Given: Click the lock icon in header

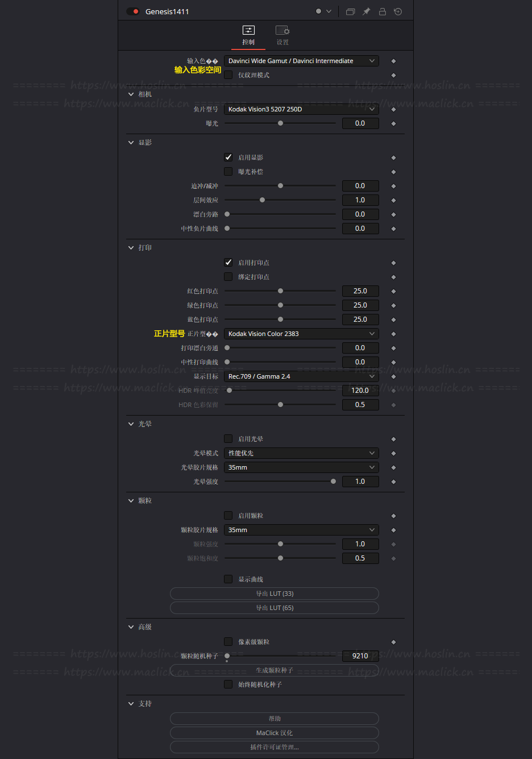Looking at the screenshot, I should [383, 11].
